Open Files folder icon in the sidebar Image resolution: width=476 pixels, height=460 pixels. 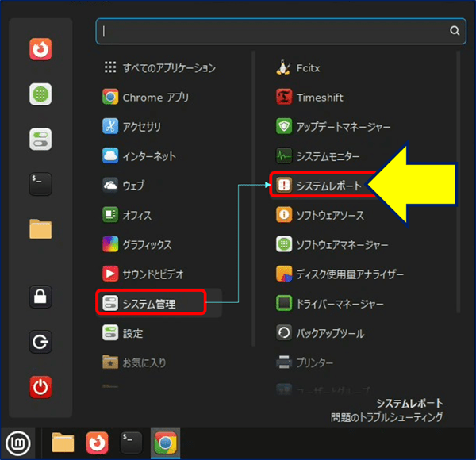click(x=40, y=229)
